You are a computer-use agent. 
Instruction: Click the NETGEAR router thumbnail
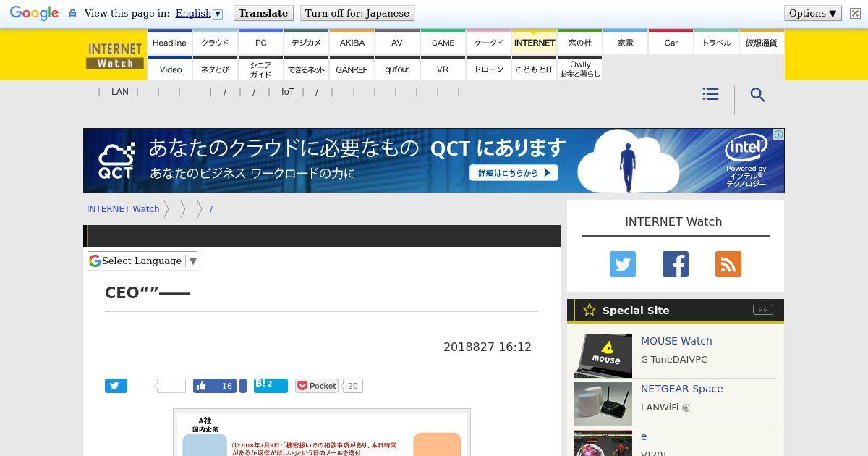[x=603, y=403]
